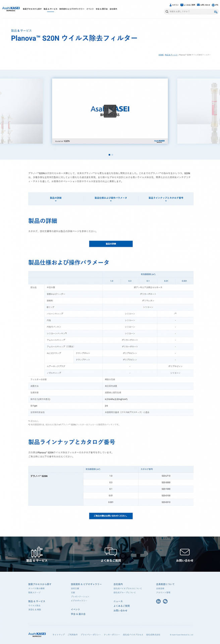Image resolution: width=220 pixels, height=644 pixels.
Task: Open footer ご利用条件 link
Action: pos(72,635)
